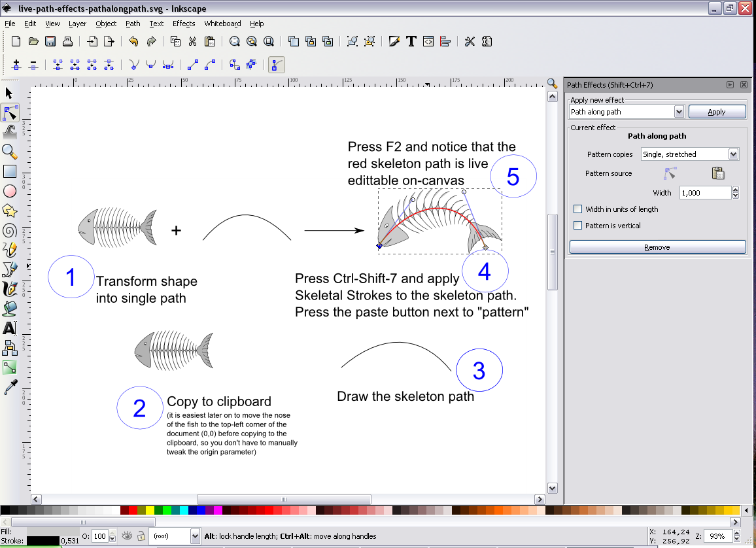
Task: Select the Rectangle tool
Action: click(10, 171)
